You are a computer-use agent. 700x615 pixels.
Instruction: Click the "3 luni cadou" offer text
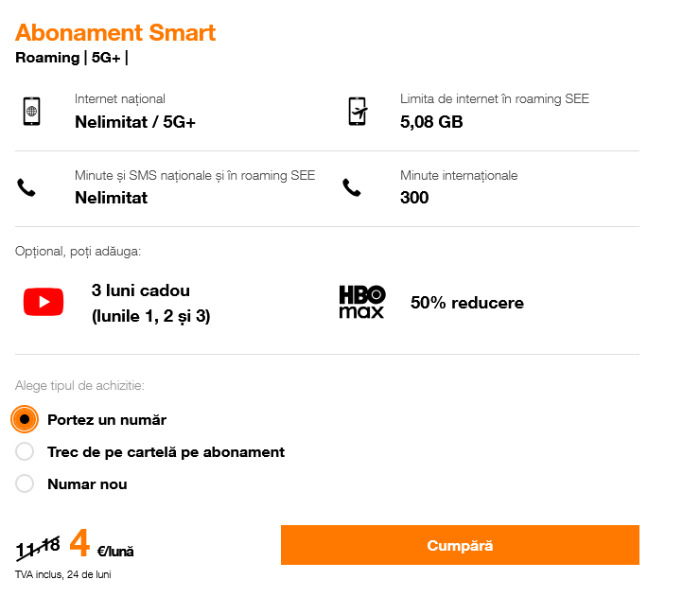pos(141,290)
